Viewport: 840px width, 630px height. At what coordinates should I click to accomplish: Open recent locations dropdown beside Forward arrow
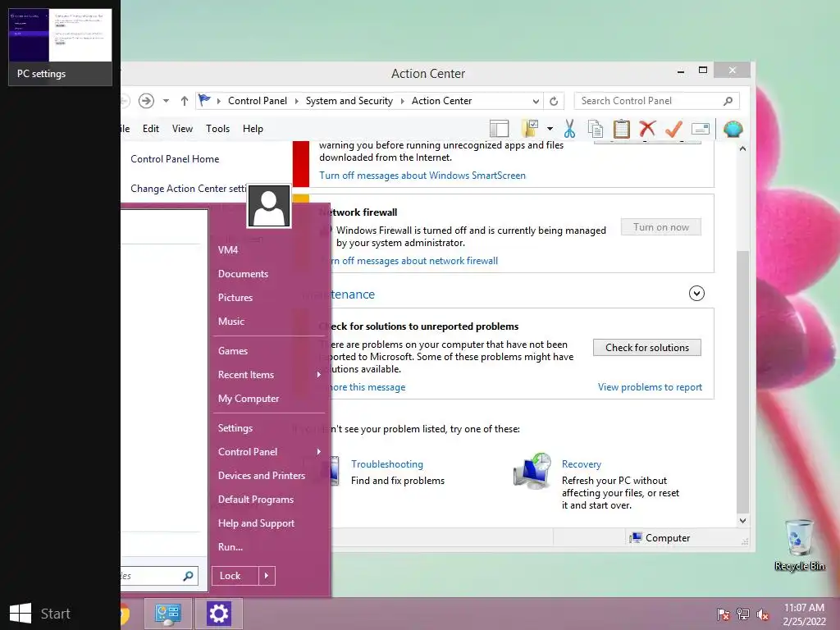pyautogui.click(x=166, y=101)
